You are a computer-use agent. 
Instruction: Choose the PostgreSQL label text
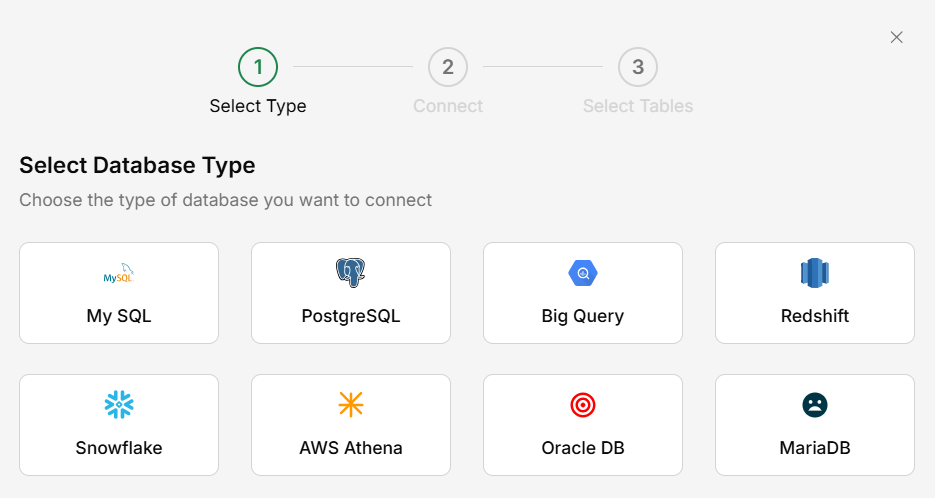pos(351,316)
